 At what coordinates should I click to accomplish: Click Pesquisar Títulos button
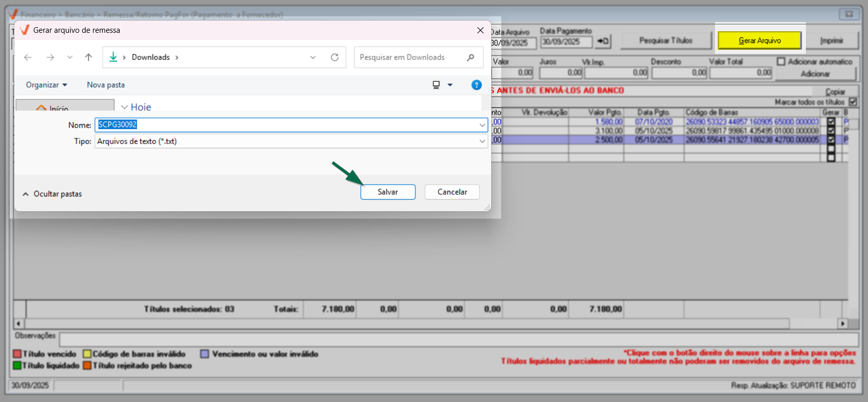click(x=666, y=41)
